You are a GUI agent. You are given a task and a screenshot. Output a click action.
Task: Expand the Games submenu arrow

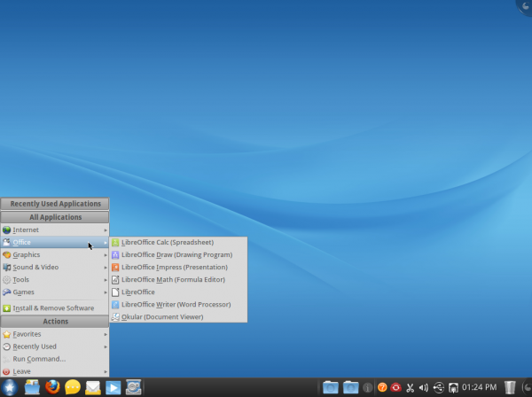click(106, 292)
